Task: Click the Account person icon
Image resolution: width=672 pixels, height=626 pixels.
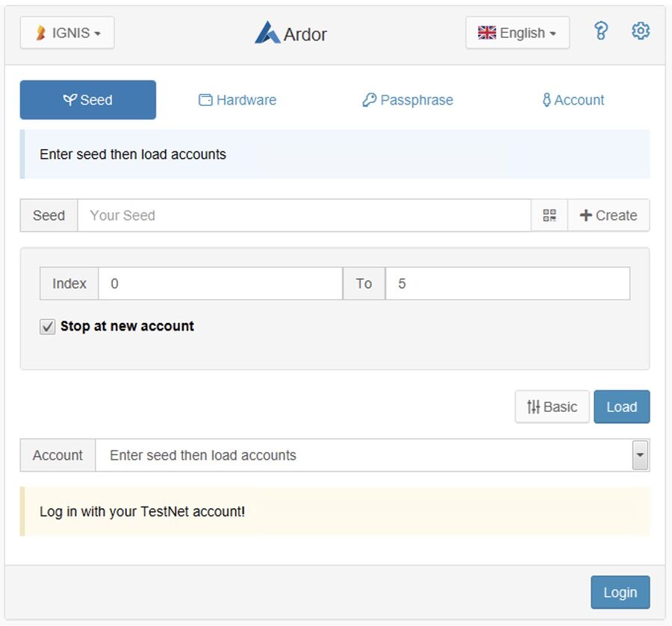Action: [547, 99]
